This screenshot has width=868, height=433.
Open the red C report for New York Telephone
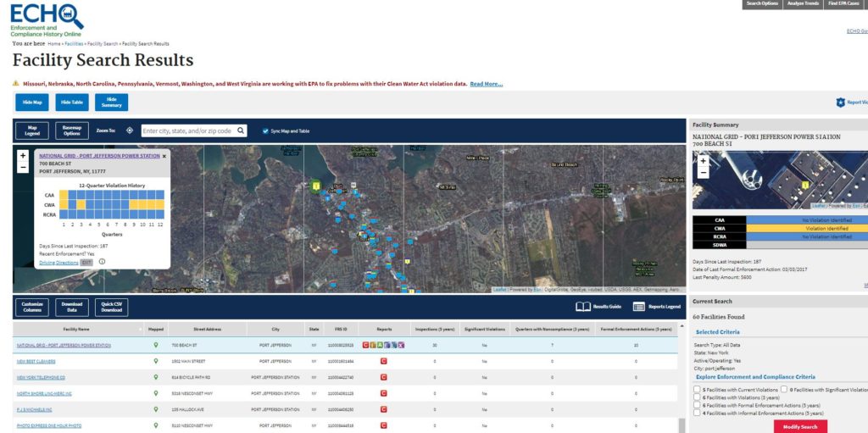[384, 377]
